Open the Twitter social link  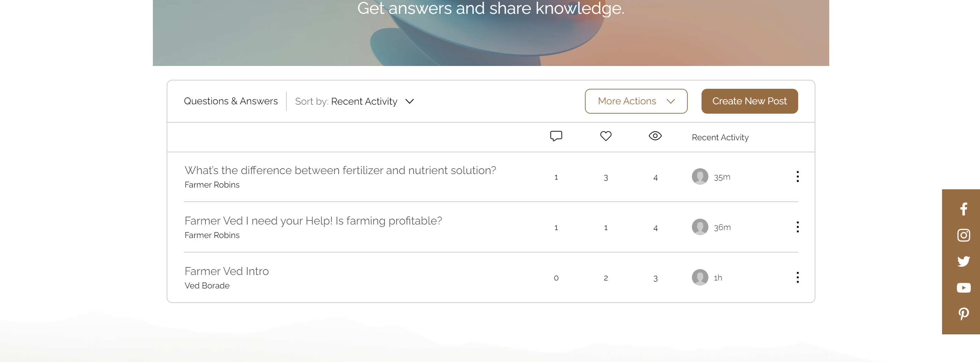point(963,261)
